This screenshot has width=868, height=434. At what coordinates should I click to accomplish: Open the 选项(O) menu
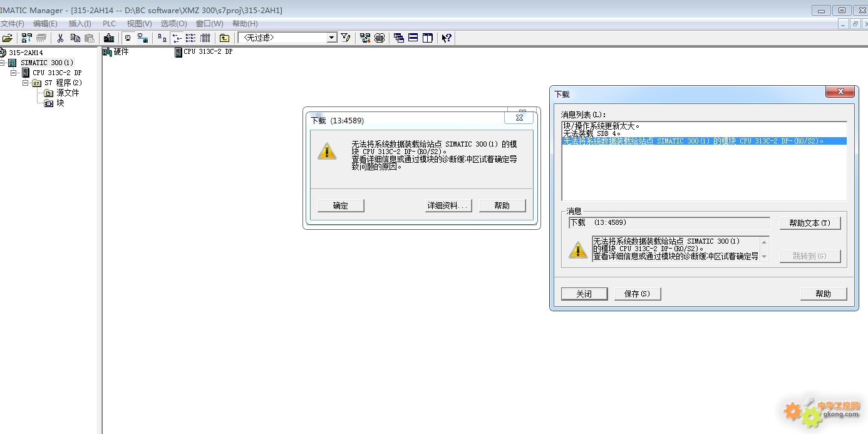tap(173, 24)
